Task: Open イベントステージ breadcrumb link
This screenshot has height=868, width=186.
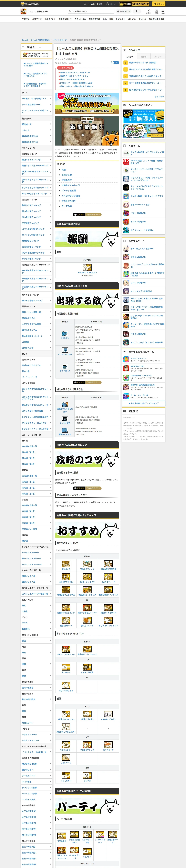Action: pos(60,40)
